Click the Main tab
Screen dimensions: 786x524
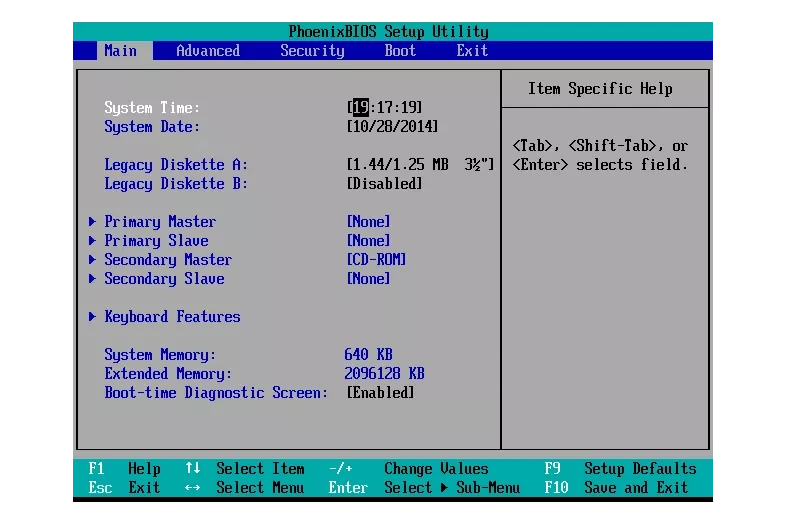pyautogui.click(x=121, y=51)
